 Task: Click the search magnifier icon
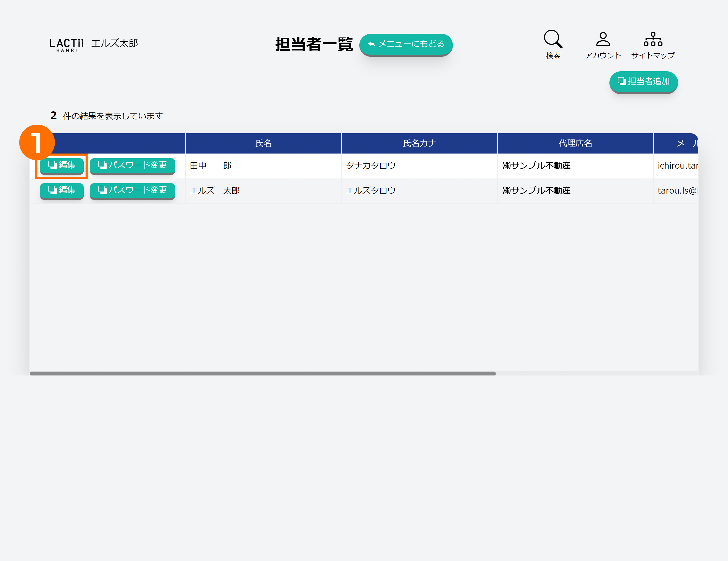click(553, 39)
